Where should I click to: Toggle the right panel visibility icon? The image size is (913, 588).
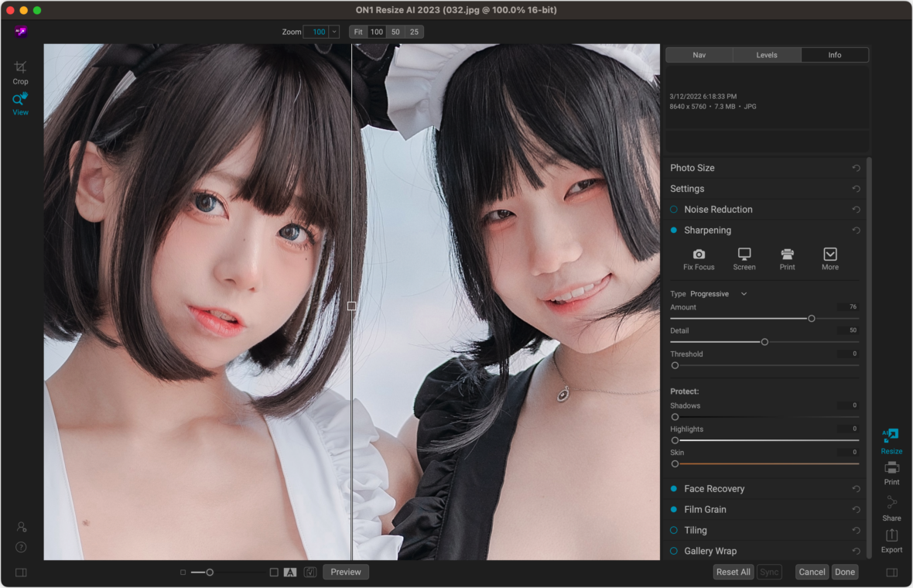(x=891, y=573)
